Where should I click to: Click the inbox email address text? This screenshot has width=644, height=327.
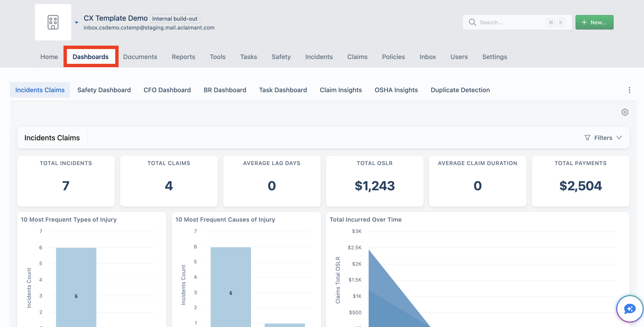click(149, 27)
